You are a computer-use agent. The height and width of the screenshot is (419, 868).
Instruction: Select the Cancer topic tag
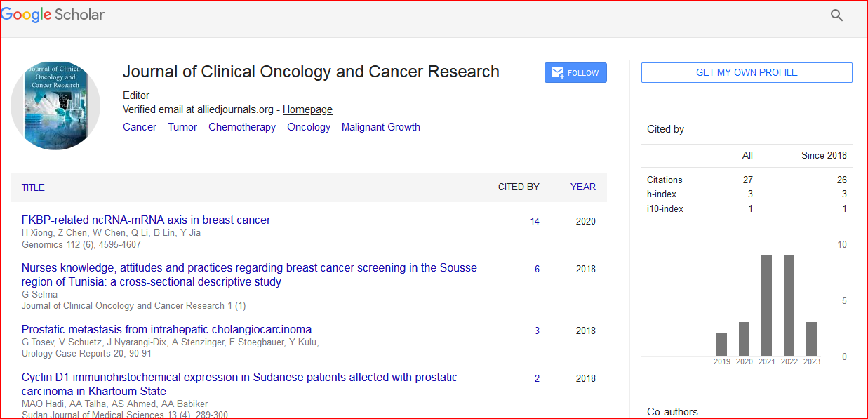coord(140,127)
